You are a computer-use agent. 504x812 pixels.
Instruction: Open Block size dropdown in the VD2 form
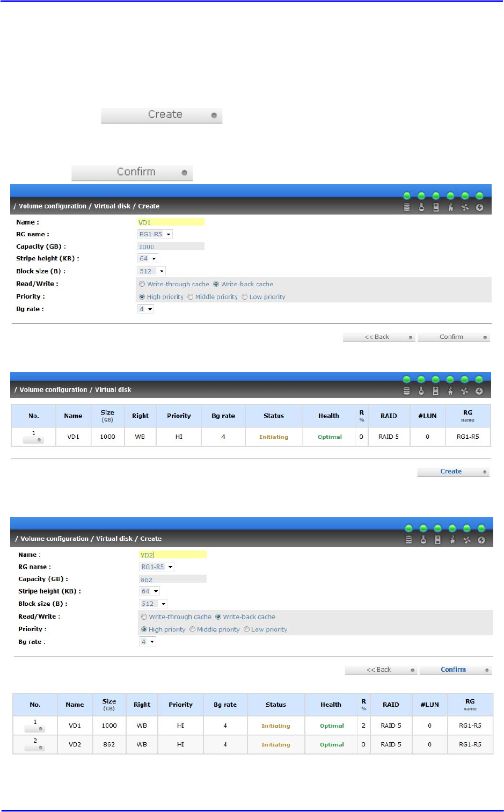coord(154,604)
